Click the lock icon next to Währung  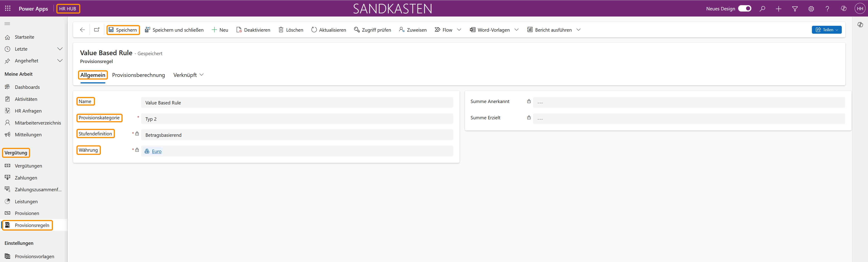[137, 150]
